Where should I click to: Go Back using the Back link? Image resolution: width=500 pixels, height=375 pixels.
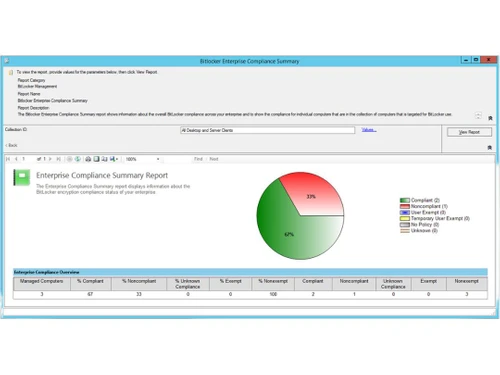11,145
